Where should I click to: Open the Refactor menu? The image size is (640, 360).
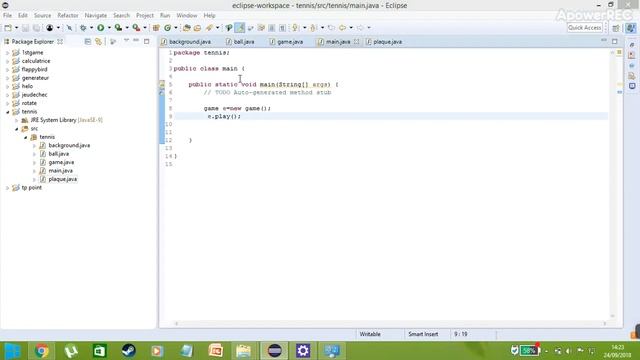pyautogui.click(x=68, y=16)
